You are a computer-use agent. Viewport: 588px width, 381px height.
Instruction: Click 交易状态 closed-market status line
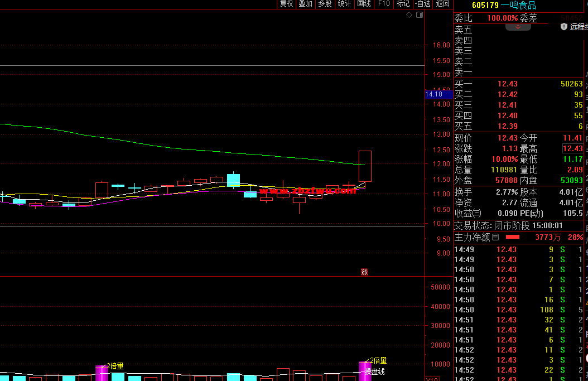(x=508, y=225)
